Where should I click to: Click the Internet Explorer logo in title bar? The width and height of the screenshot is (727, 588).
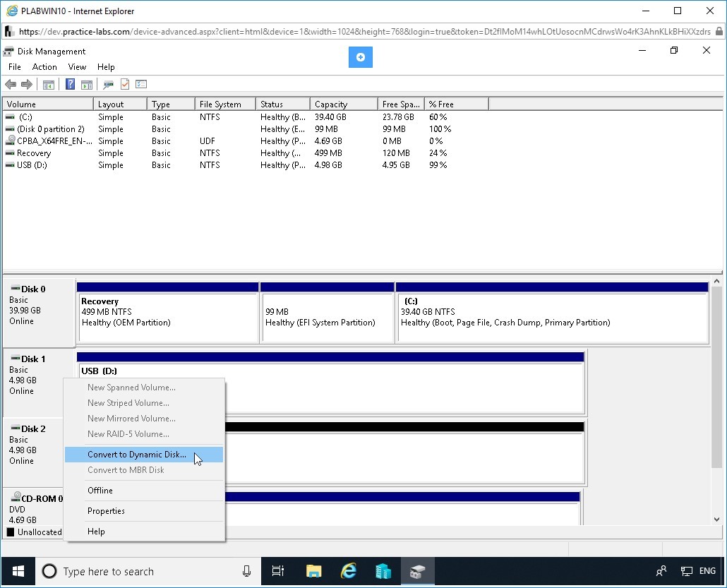12,11
